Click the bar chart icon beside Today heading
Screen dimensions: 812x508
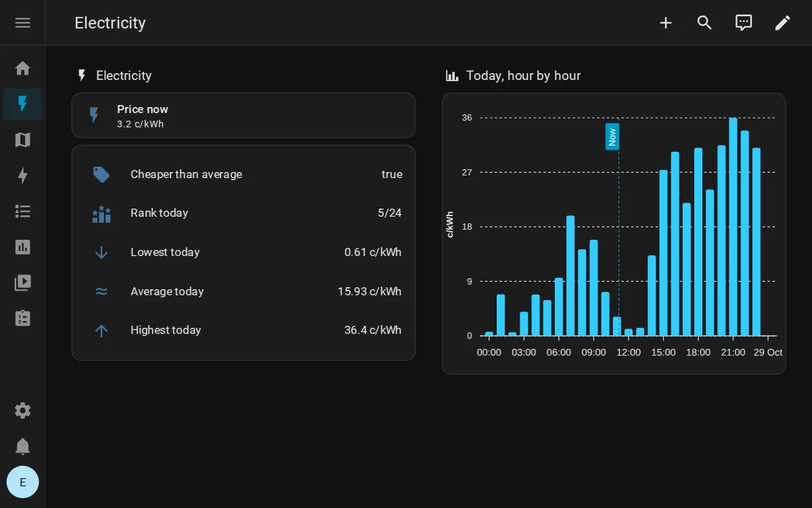[x=452, y=76]
